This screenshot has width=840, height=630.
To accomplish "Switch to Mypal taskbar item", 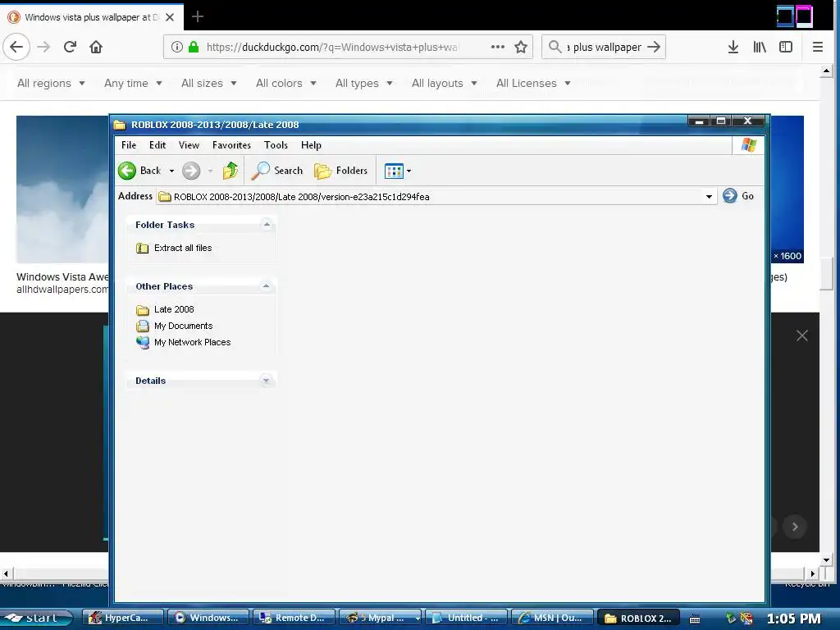I will (x=381, y=618).
